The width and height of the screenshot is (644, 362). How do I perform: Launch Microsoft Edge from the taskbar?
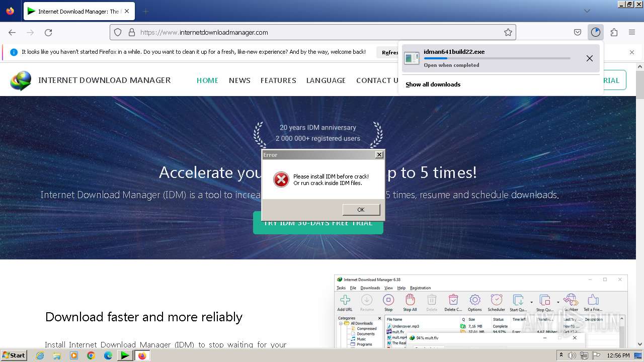pyautogui.click(x=108, y=355)
